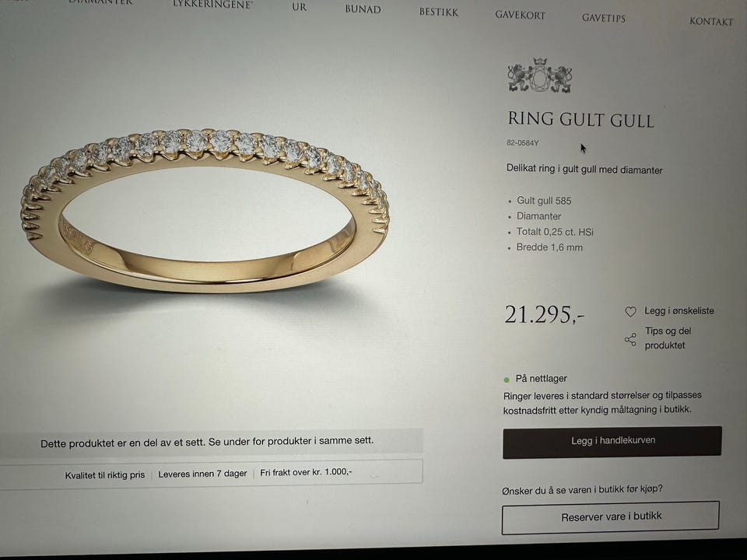Go to the Kontakt page
This screenshot has width=747, height=560.
[x=711, y=22]
